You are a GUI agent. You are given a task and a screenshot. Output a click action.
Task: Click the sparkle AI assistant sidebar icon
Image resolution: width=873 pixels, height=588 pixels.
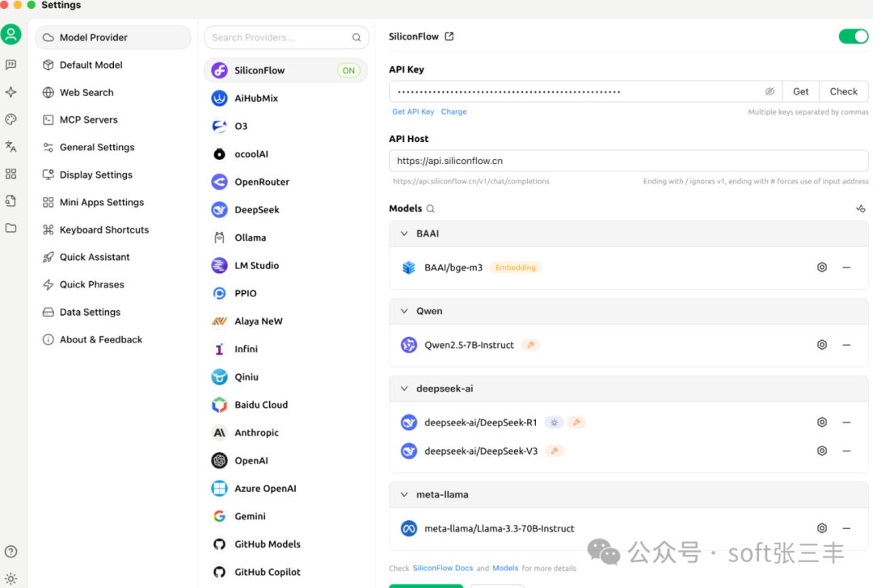[11, 91]
